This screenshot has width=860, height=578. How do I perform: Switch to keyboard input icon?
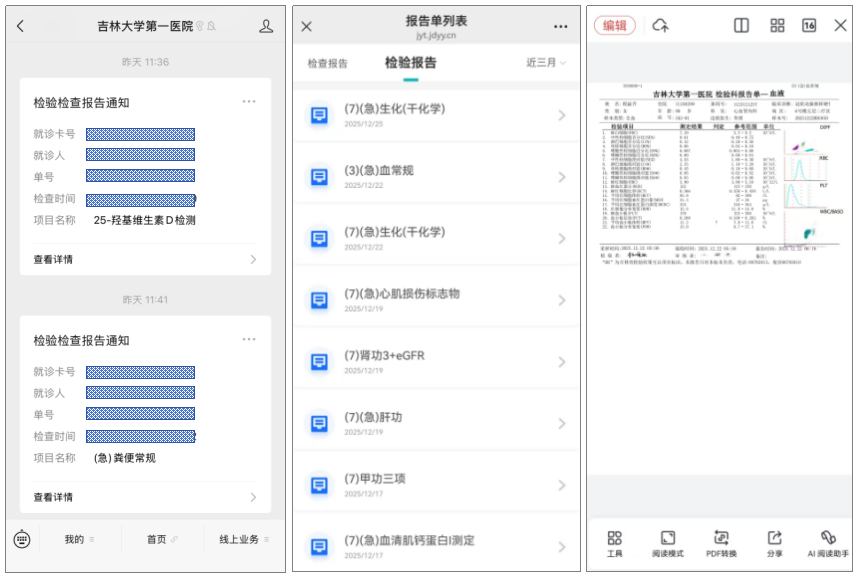tap(23, 539)
